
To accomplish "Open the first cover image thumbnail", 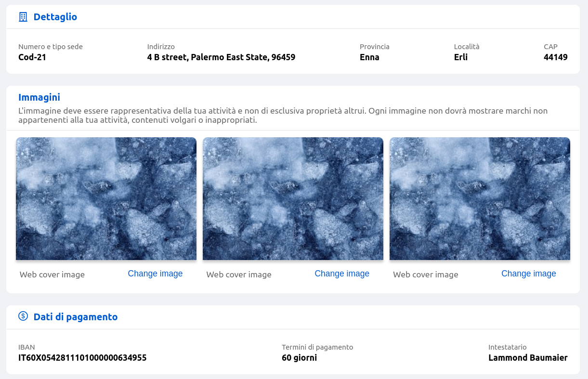I will pos(106,198).
